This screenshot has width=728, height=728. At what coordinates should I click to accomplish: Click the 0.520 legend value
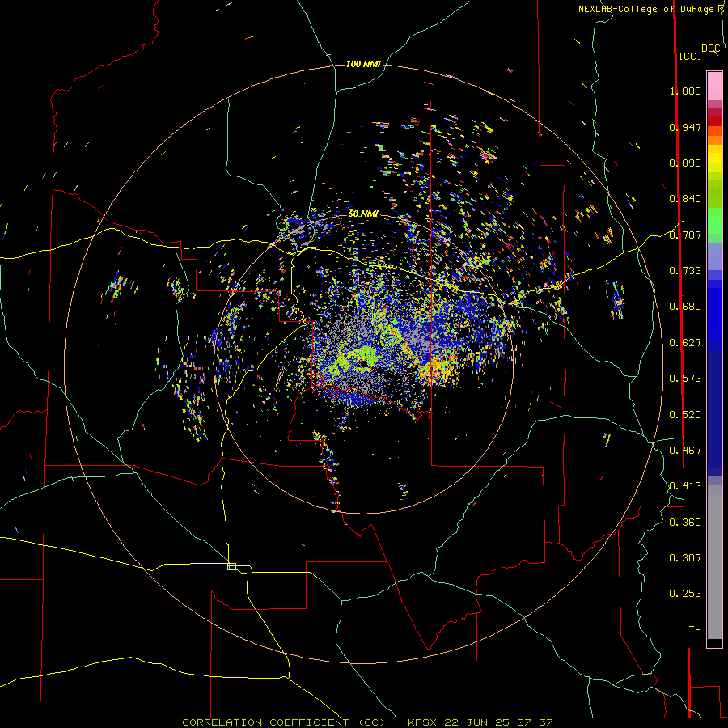685,415
